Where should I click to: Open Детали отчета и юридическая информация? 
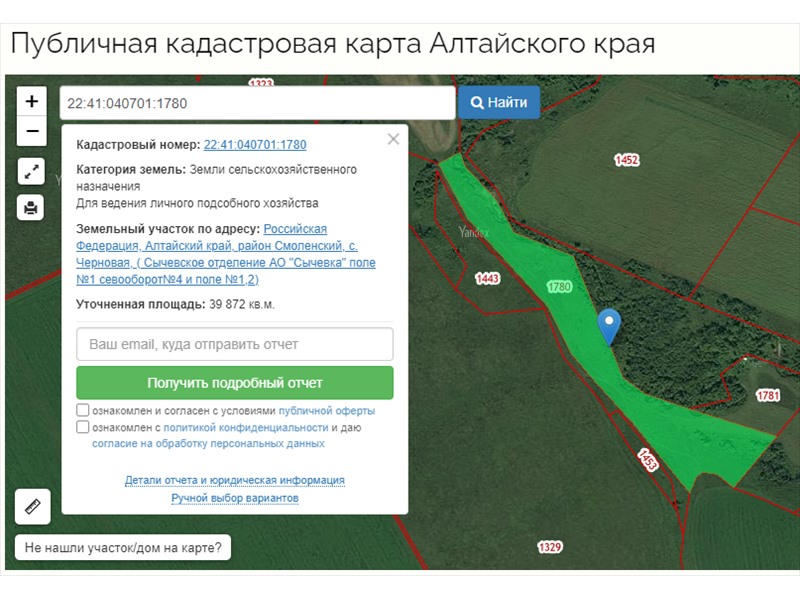coord(235,480)
